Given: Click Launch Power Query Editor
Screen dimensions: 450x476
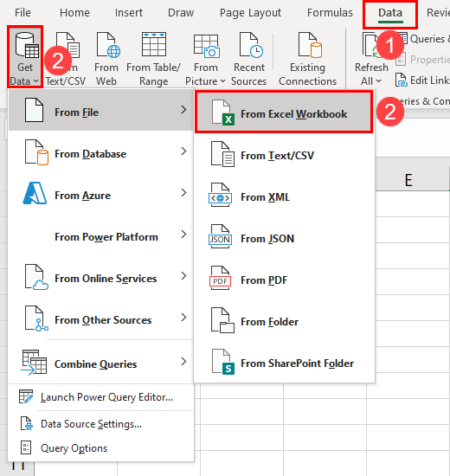Looking at the screenshot, I should pyautogui.click(x=100, y=397).
